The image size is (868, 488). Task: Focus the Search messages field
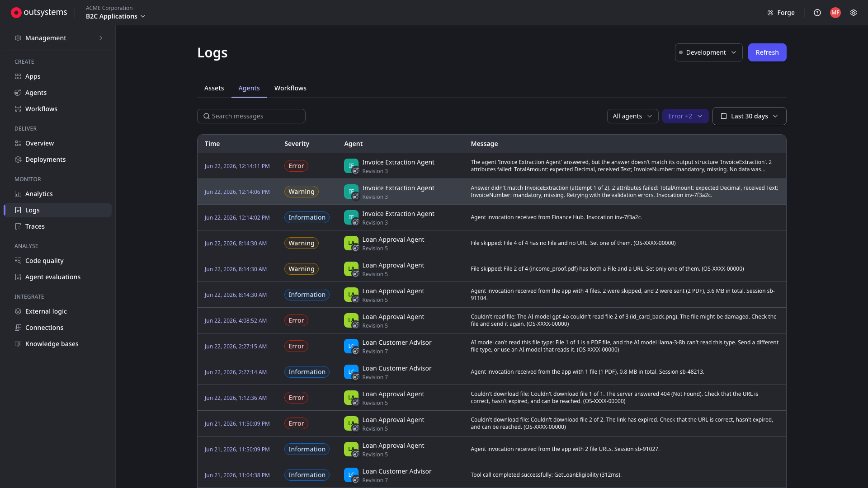(251, 116)
